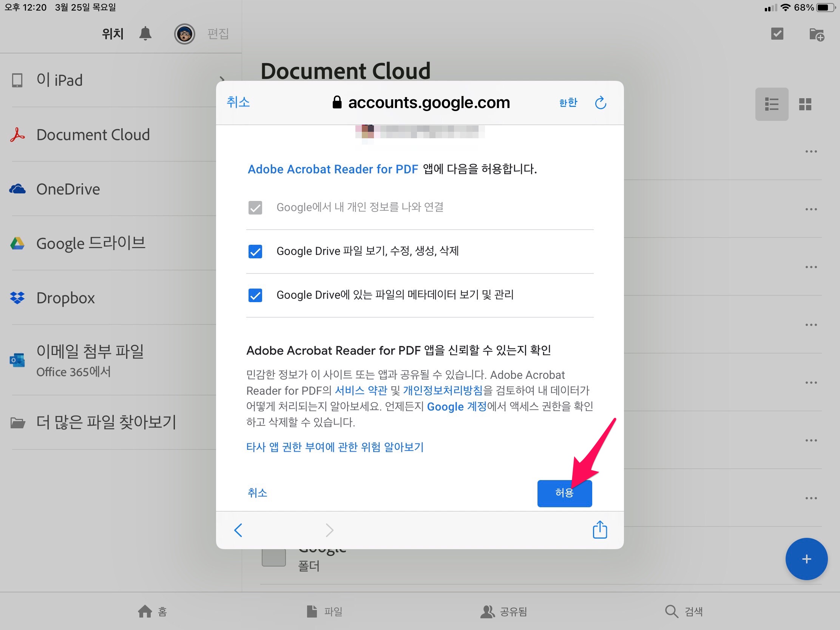840x630 pixels.
Task: Tap the select-files checkmark icon
Action: (x=777, y=34)
